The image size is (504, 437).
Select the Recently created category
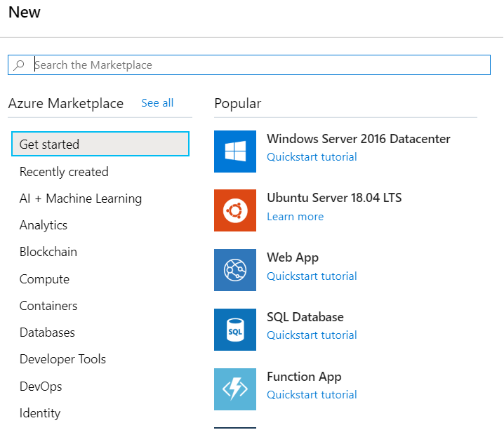[x=64, y=172]
